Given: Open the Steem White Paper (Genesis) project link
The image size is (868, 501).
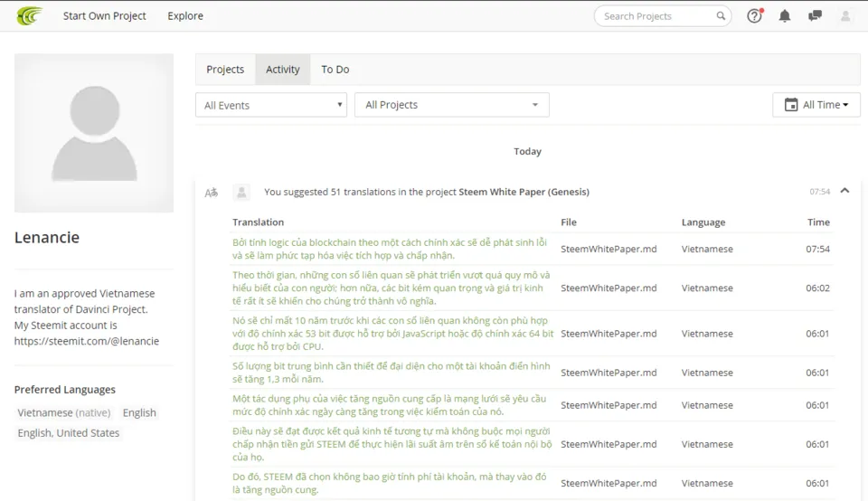Looking at the screenshot, I should click(x=524, y=192).
